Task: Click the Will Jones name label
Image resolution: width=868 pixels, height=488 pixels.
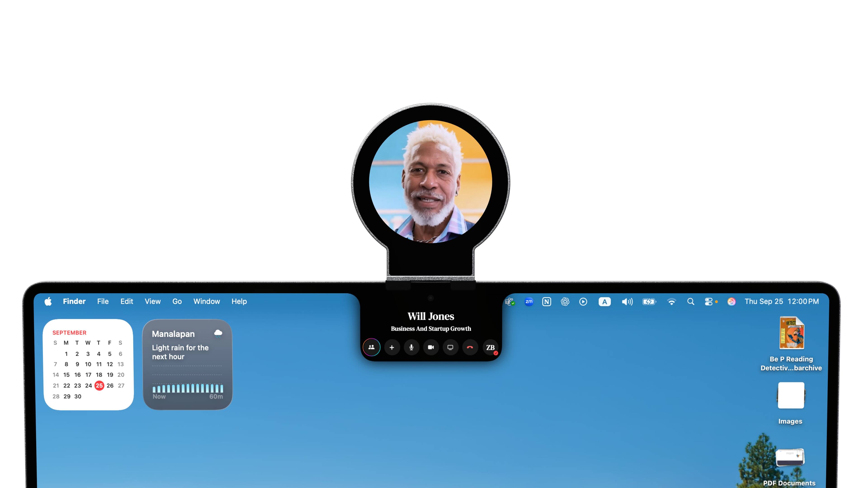Action: tap(431, 316)
